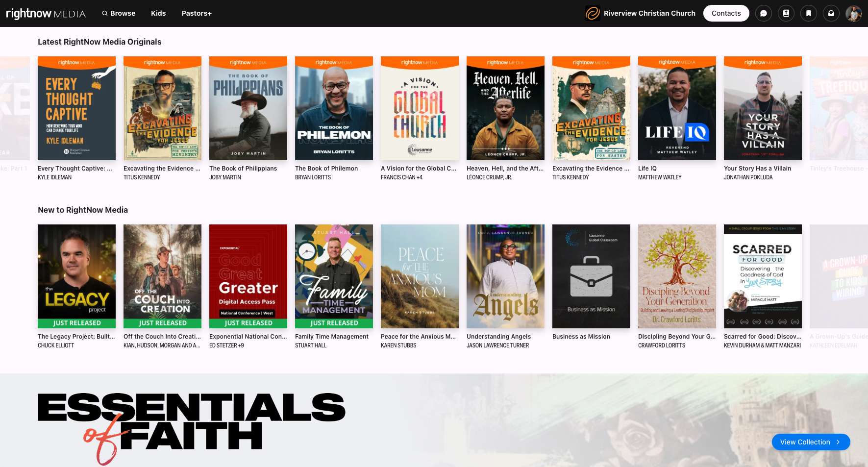Go to RightNow Media home logo

click(46, 13)
